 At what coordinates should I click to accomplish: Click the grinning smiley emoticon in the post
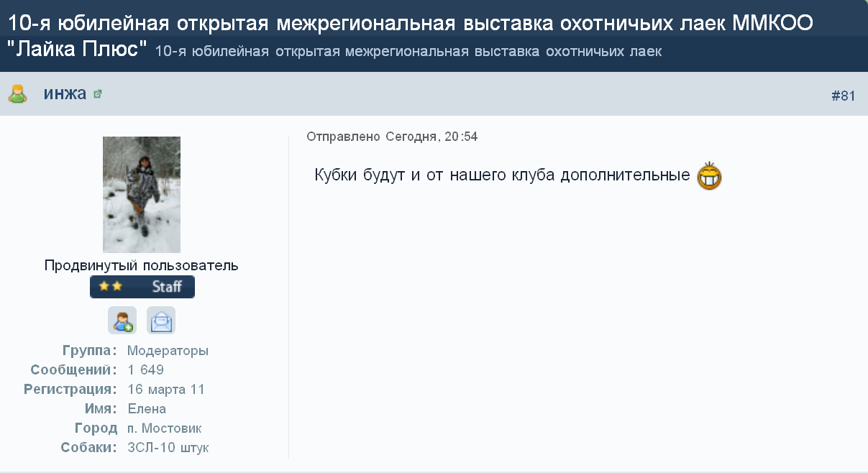click(x=709, y=177)
